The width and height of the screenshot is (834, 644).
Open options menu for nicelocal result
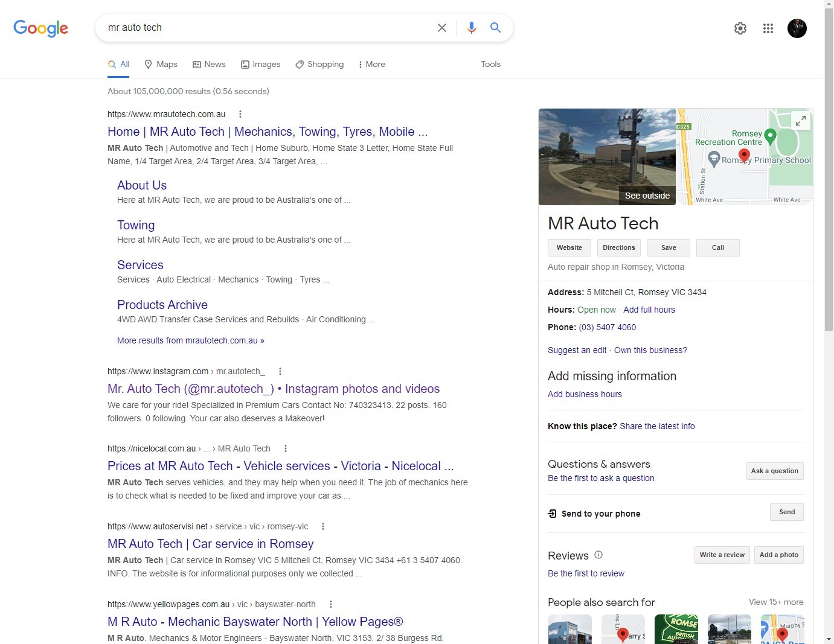tap(286, 448)
